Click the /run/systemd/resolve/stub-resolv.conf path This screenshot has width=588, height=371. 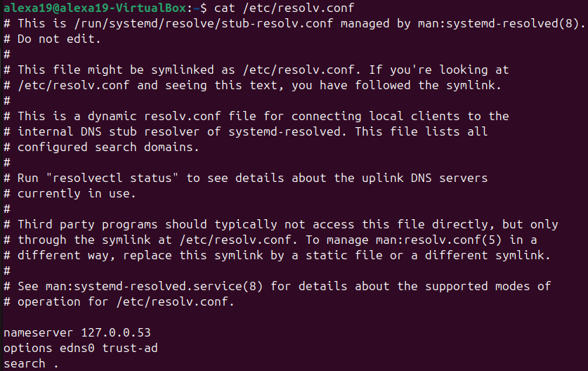(x=183, y=23)
